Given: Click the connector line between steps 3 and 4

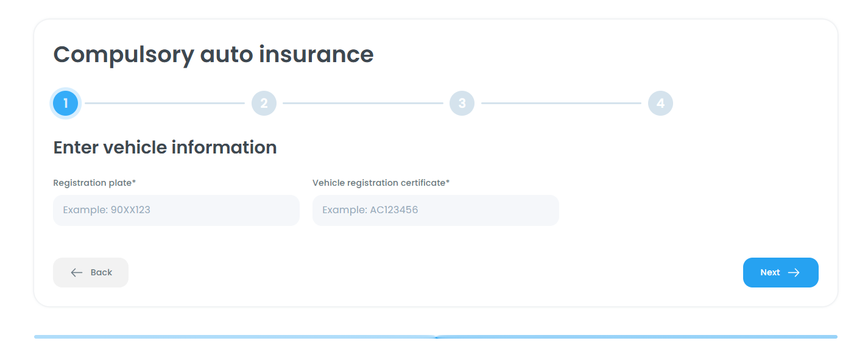Looking at the screenshot, I should pyautogui.click(x=561, y=104).
